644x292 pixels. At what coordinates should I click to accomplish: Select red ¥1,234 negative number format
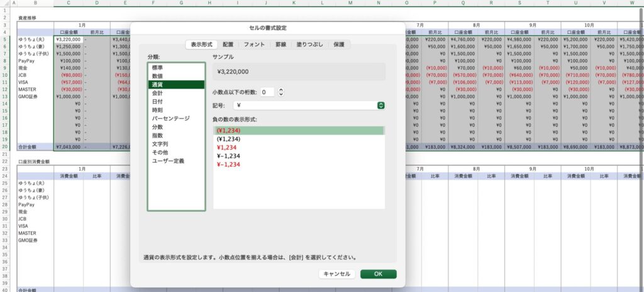[228, 147]
